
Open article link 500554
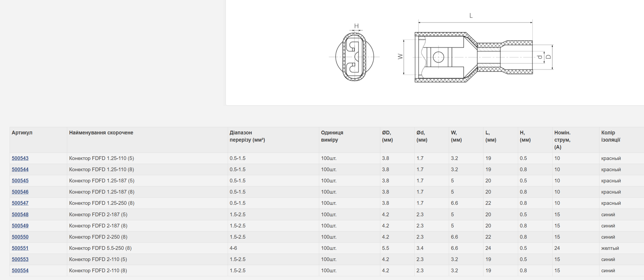20,270
